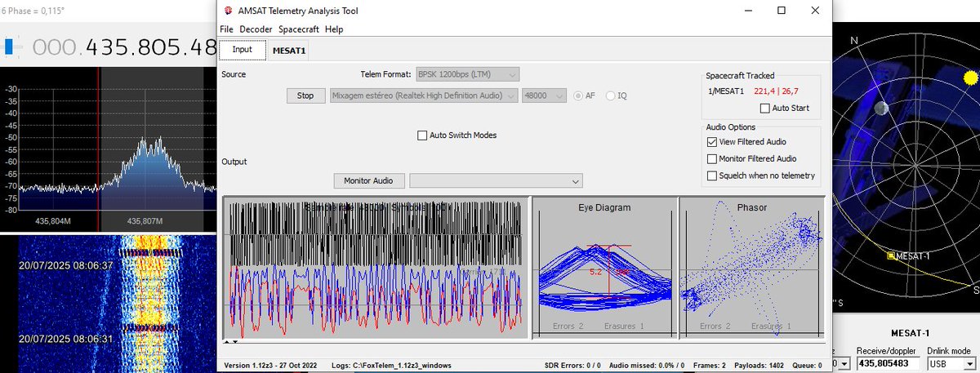Open the Mixagem estéreo audio source dropdown
The width and height of the screenshot is (980, 373).
tap(424, 95)
